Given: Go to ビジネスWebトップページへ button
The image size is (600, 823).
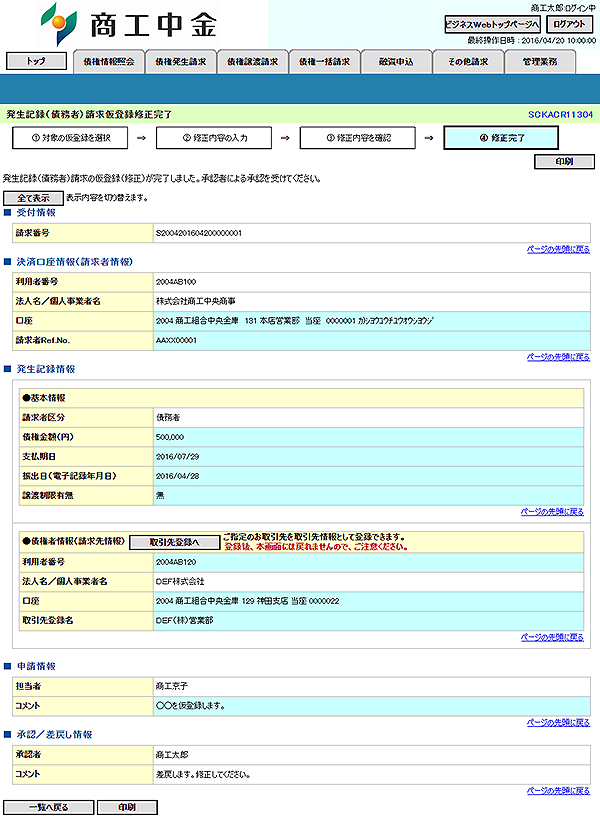Looking at the screenshot, I should [492, 24].
